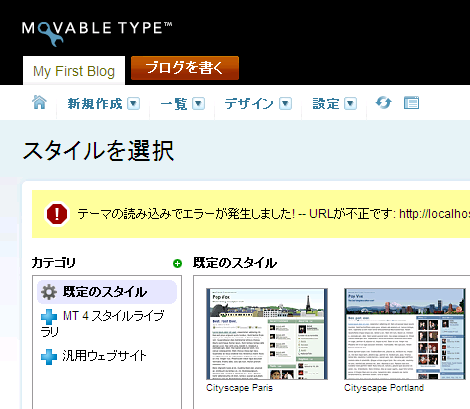Click the gear icon beside 既定のスタイル
This screenshot has width=470, height=409.
[x=49, y=292]
